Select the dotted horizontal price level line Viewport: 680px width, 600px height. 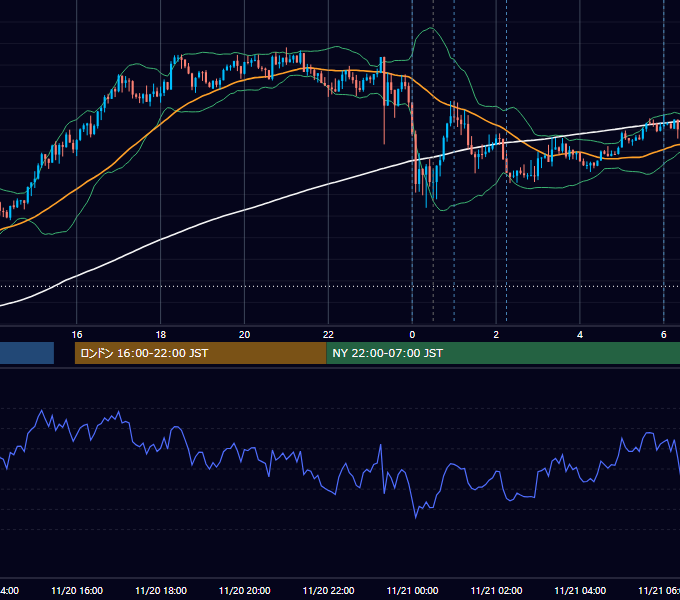pos(340,286)
